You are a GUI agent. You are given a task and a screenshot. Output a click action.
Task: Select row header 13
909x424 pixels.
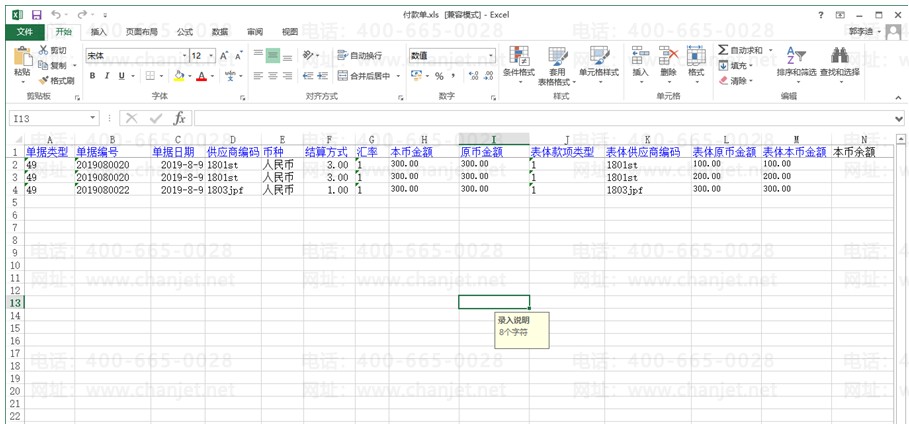15,302
